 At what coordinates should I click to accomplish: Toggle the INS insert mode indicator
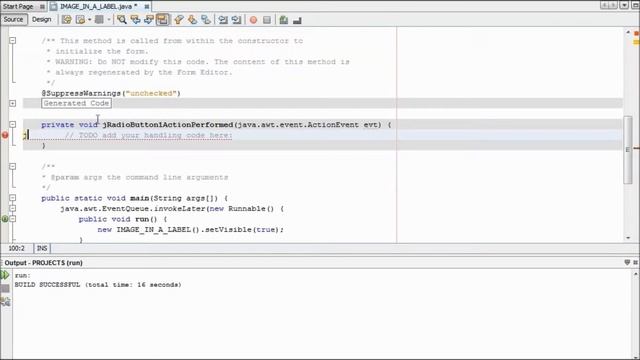pyautogui.click(x=42, y=248)
